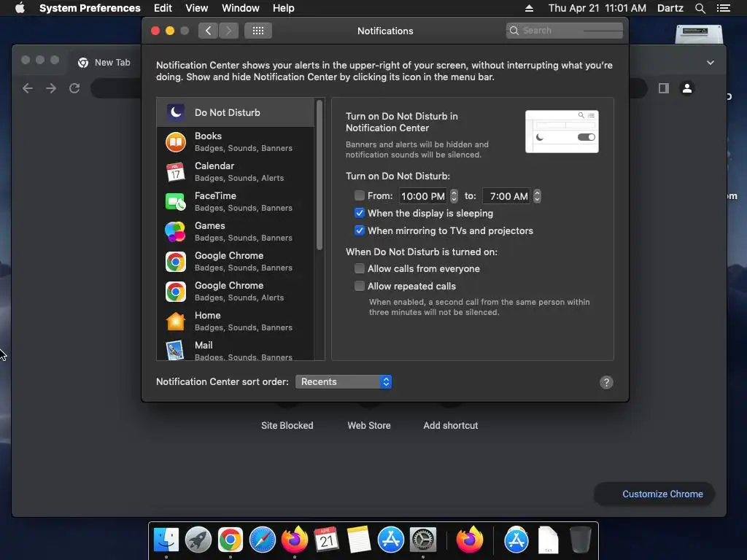Click the Dartz user name in menu bar
747x560 pixels.
[x=670, y=8]
